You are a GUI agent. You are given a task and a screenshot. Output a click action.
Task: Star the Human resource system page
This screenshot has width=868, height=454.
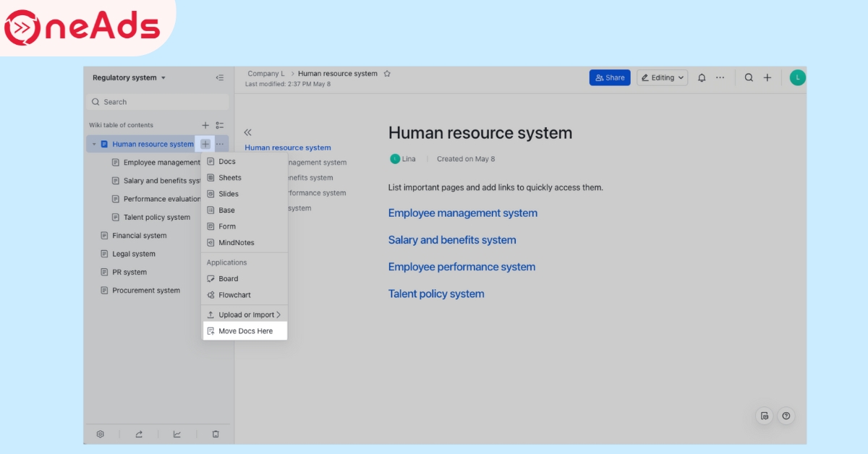387,74
